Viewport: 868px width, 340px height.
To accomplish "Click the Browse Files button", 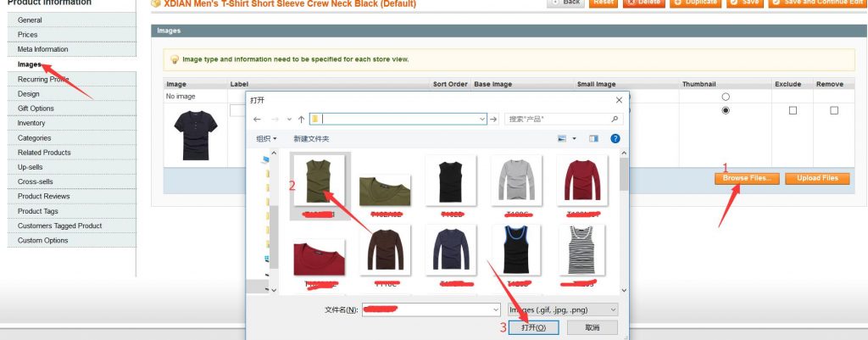I will pos(746,178).
